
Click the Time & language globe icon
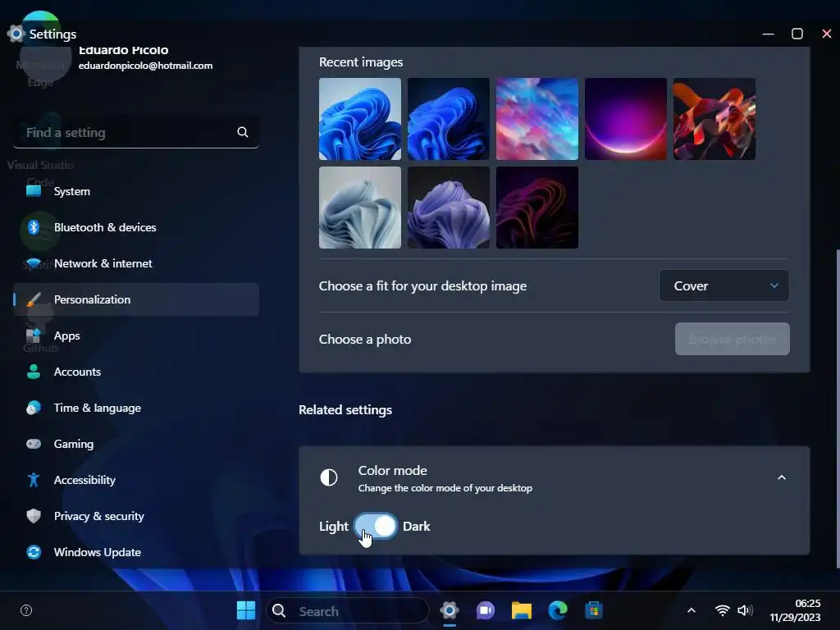pyautogui.click(x=34, y=408)
